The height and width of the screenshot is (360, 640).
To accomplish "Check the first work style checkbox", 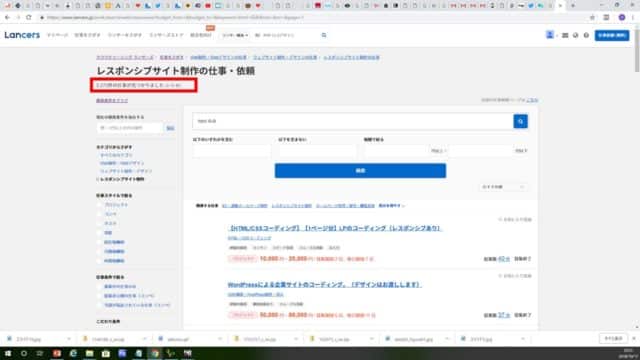I will pos(100,205).
